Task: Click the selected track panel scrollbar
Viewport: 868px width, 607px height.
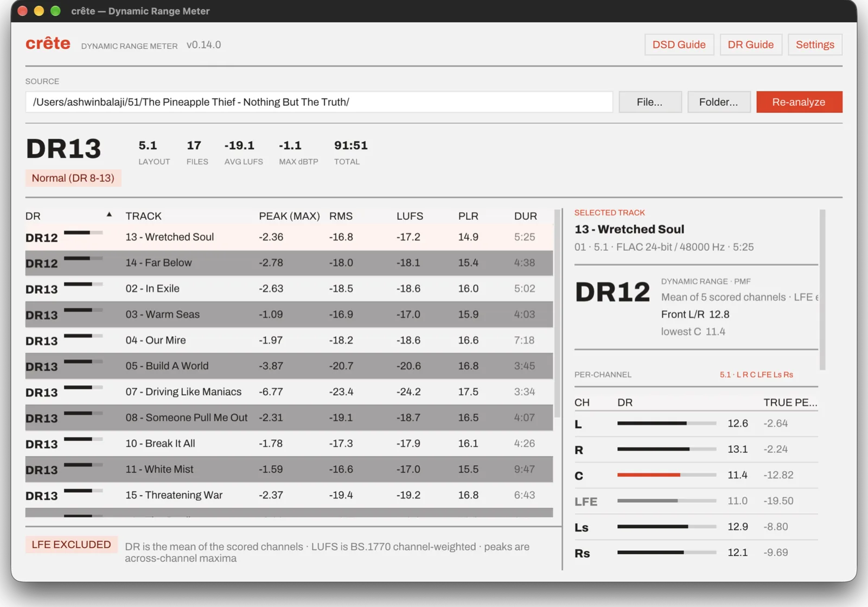Action: [822, 290]
